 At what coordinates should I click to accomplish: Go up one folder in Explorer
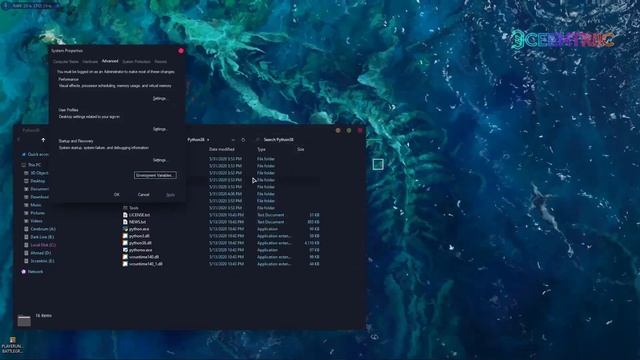click(x=43, y=140)
